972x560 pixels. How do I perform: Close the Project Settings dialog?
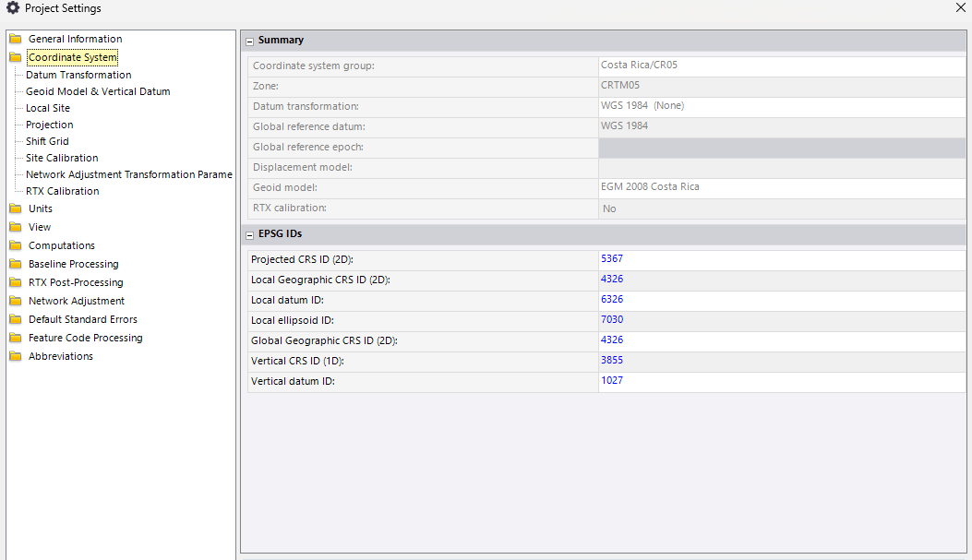pos(960,8)
